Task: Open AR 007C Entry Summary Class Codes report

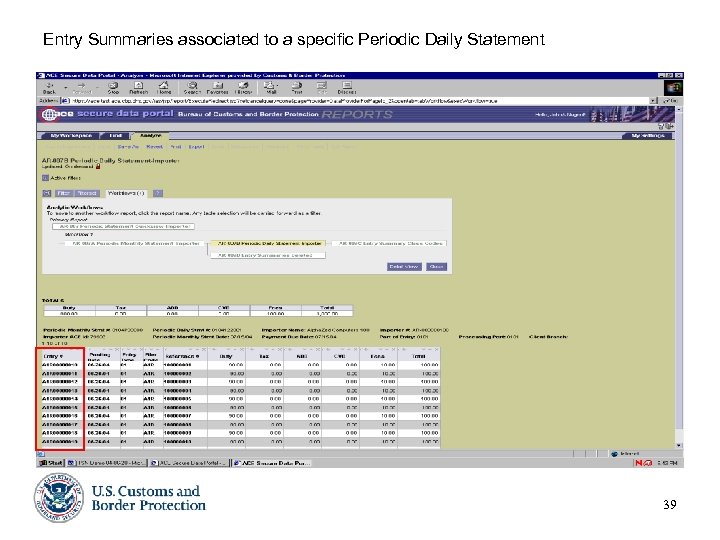Action: pos(389,243)
